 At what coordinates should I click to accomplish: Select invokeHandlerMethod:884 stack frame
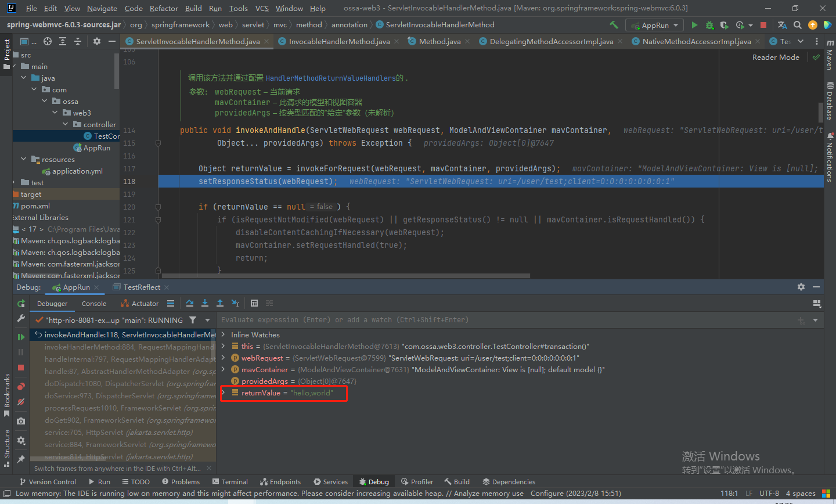122,347
